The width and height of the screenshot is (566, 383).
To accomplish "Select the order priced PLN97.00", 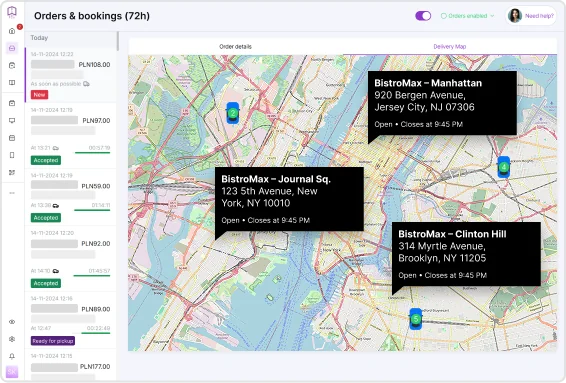I will 71,136.
